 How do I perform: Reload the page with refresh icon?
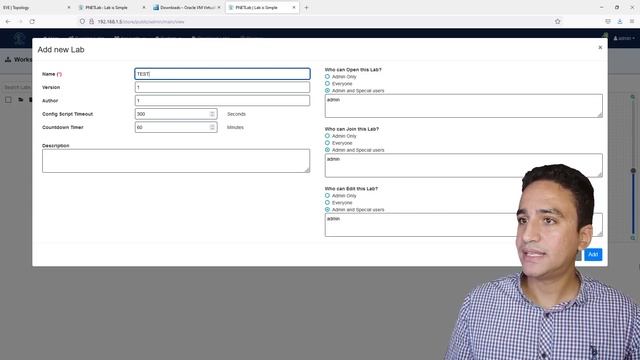pos(32,22)
